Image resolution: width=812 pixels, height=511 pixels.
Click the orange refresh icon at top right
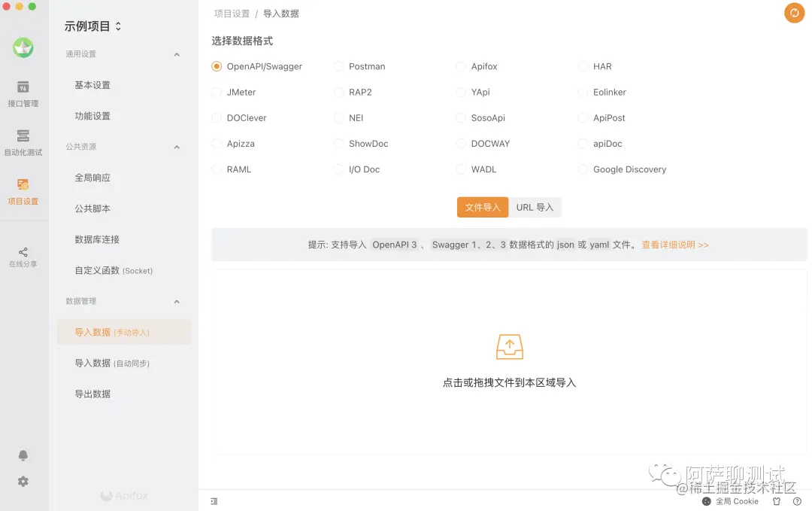coord(794,13)
